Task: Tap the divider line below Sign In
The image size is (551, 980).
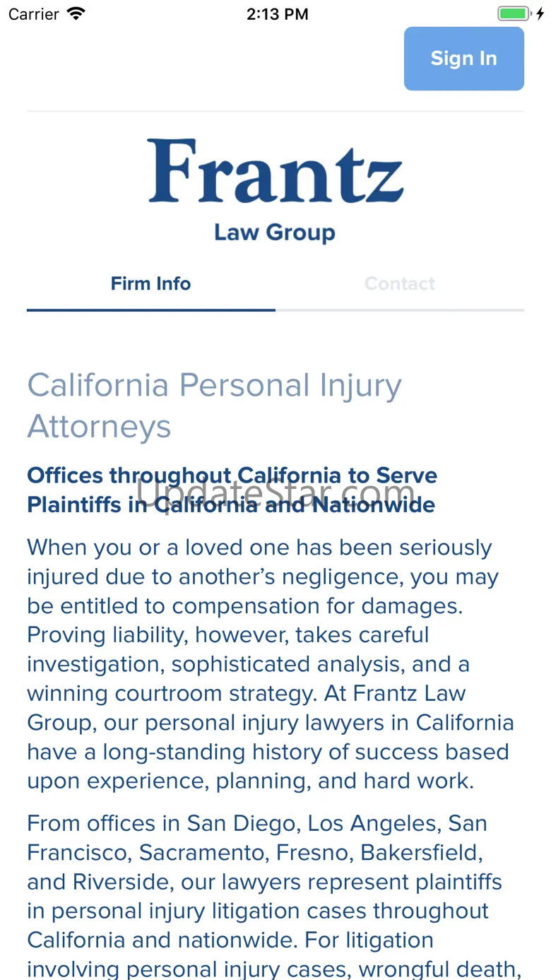Action: (x=275, y=112)
